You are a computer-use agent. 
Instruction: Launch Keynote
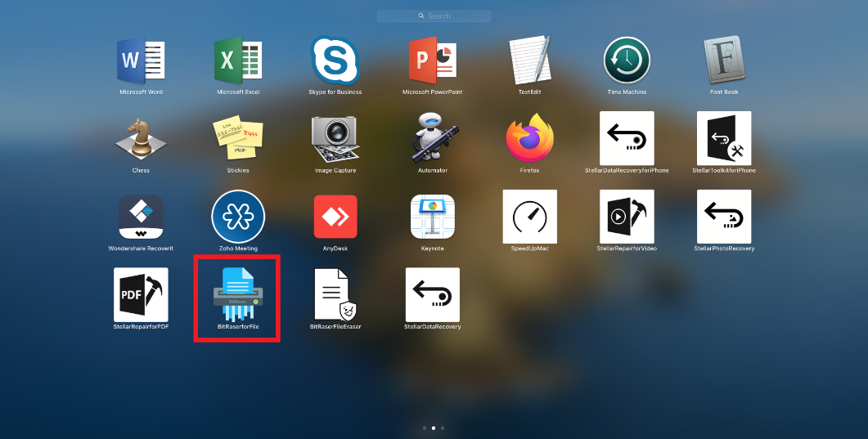click(x=432, y=217)
